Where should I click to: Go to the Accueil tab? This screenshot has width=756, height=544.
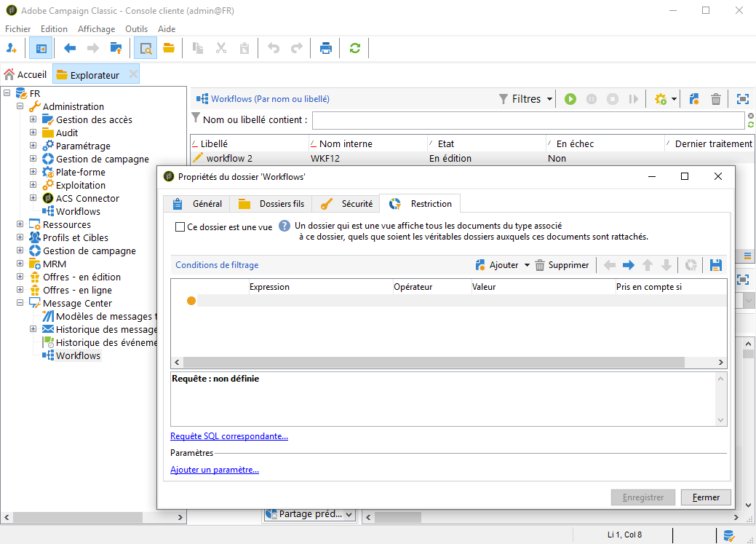click(x=25, y=75)
